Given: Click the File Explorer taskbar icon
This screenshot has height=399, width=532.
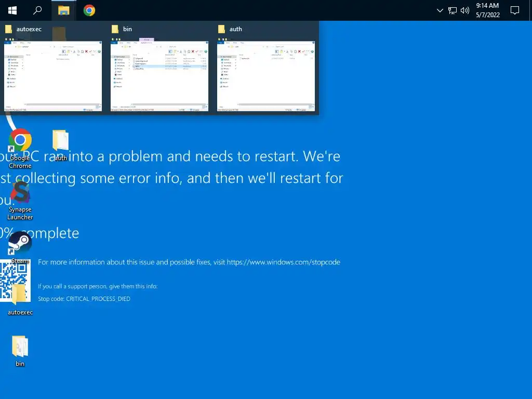Looking at the screenshot, I should coord(64,10).
